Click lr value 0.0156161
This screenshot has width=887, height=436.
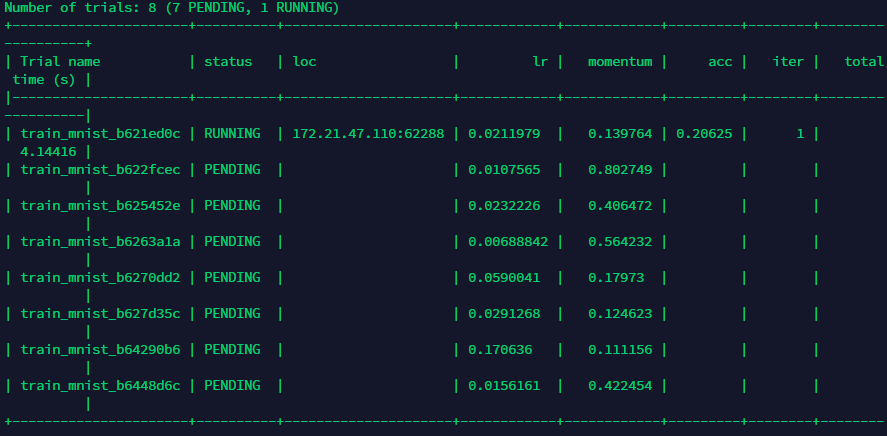504,386
